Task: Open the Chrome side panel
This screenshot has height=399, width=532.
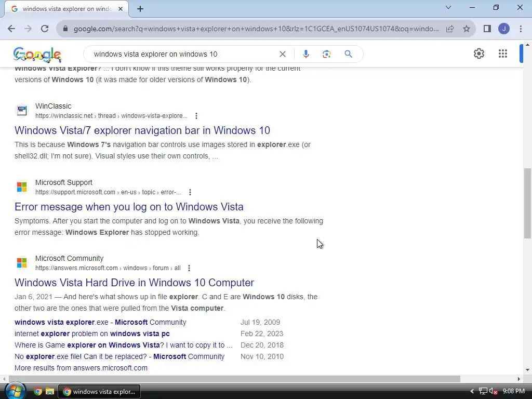Action: (487, 29)
